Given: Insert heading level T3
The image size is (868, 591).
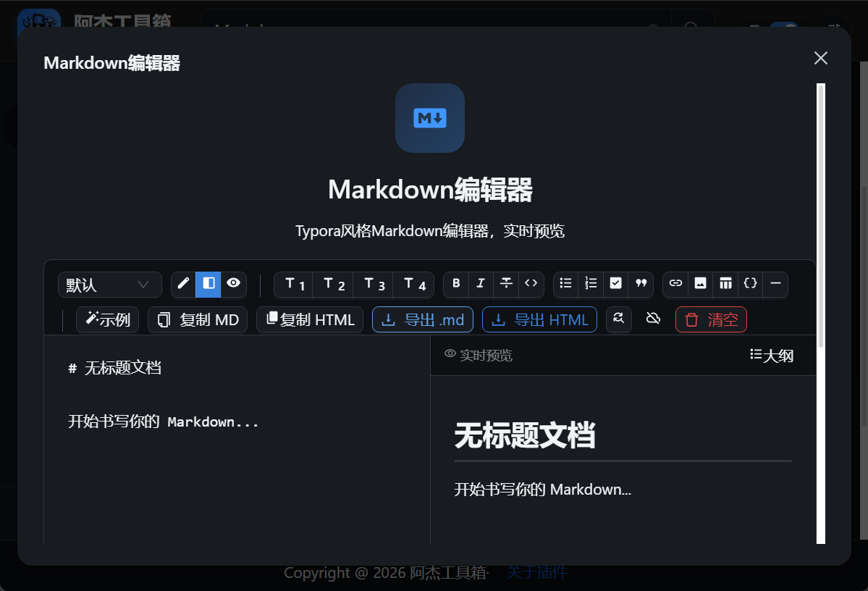Looking at the screenshot, I should click(374, 285).
